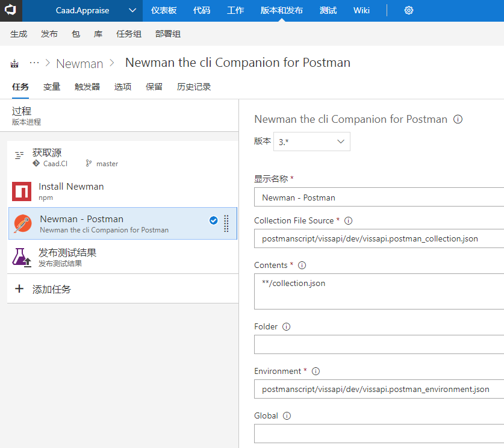The width and height of the screenshot is (504, 448).
Task: Select the 获取源 step
Action: click(x=123, y=158)
